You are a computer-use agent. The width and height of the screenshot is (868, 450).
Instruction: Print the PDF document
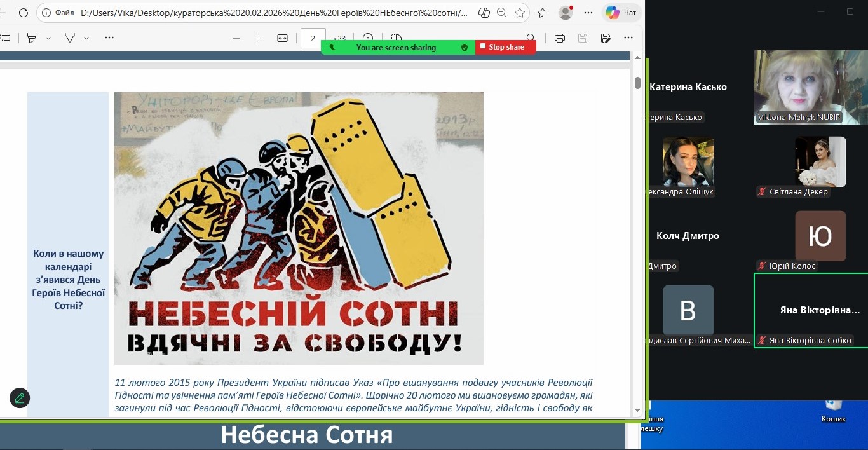coord(560,38)
